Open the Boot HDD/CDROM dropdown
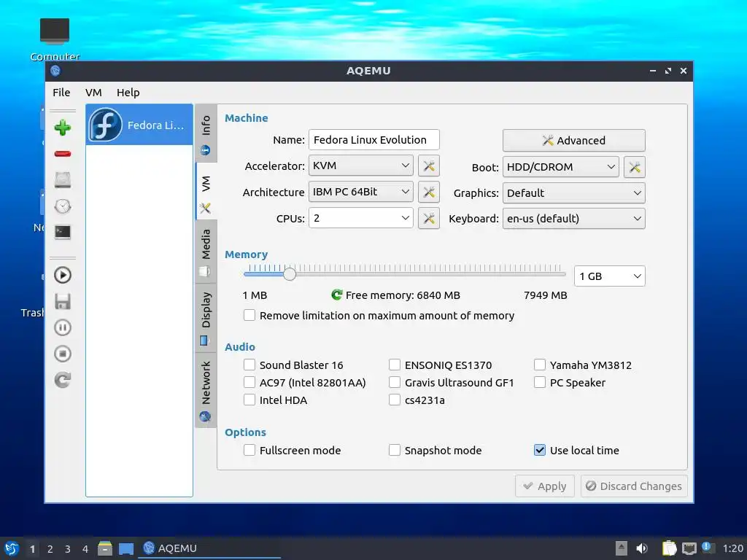Viewport: 747px width, 560px height. point(561,167)
